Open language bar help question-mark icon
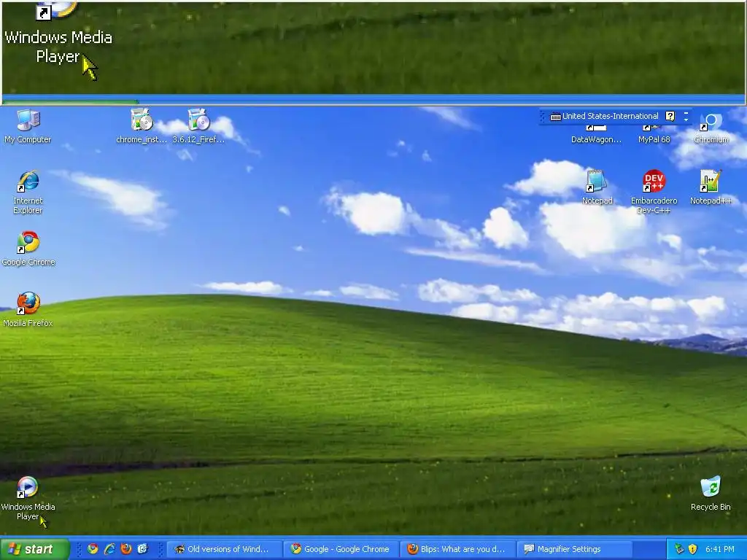The image size is (747, 560). pyautogui.click(x=670, y=116)
